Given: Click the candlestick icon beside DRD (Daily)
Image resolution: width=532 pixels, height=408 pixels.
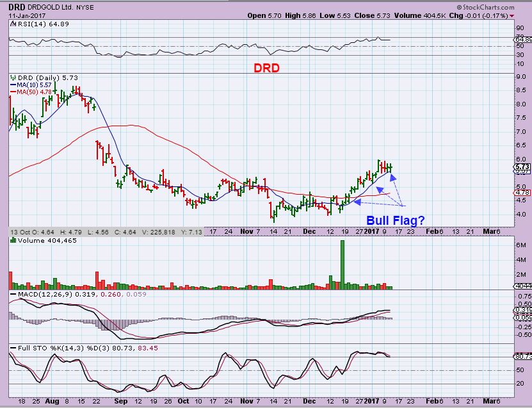Looking at the screenshot, I should coord(13,78).
